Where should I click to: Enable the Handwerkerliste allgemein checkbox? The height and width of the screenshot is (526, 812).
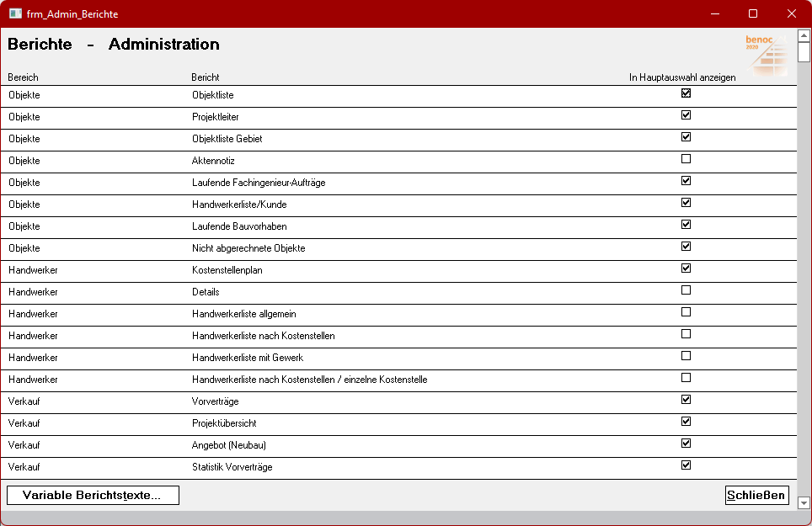(686, 311)
